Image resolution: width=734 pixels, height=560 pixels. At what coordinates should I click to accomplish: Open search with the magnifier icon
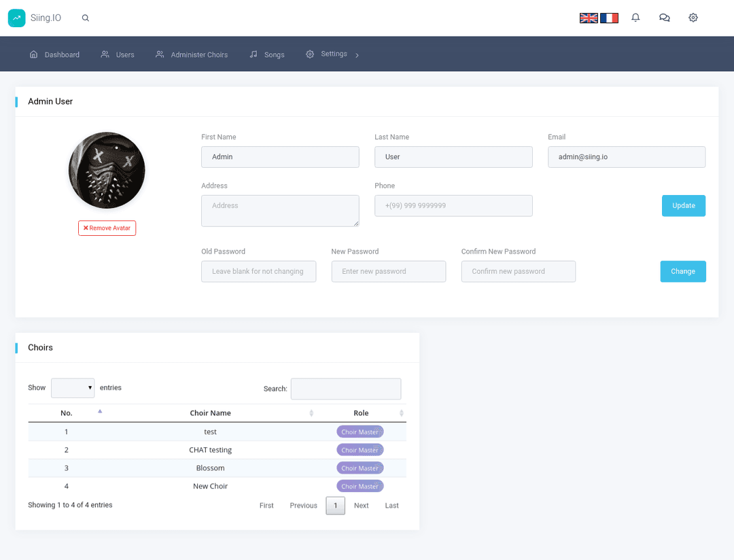(85, 18)
